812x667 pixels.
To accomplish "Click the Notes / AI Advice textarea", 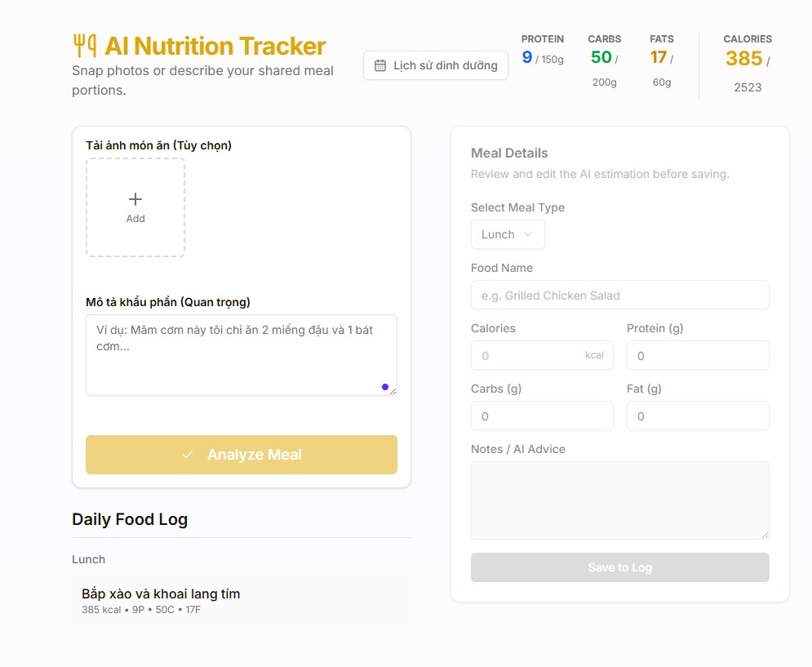I will tap(619, 500).
